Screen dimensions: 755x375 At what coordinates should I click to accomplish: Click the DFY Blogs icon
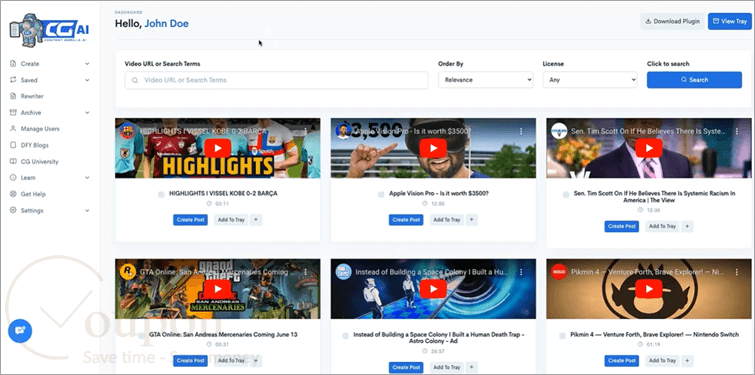coord(13,145)
